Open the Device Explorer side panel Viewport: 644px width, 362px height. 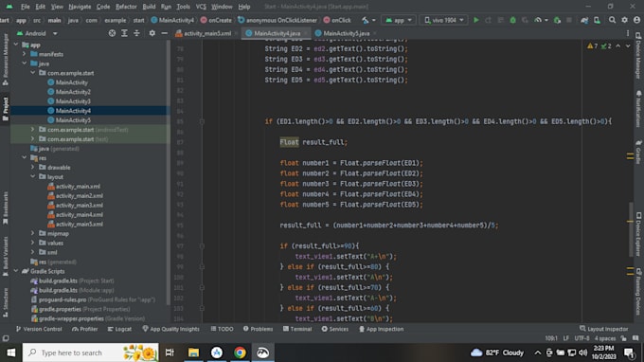pyautogui.click(x=638, y=234)
